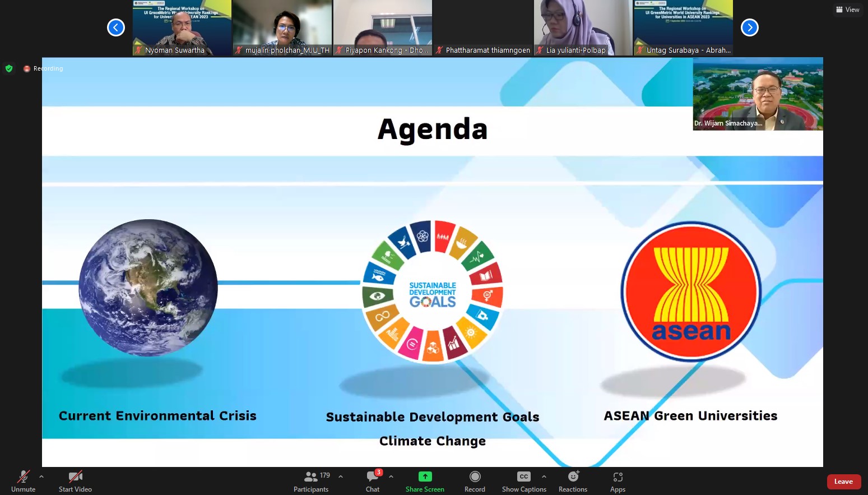The height and width of the screenshot is (495, 868).
Task: Click the green encryption shield icon
Action: click(x=9, y=68)
